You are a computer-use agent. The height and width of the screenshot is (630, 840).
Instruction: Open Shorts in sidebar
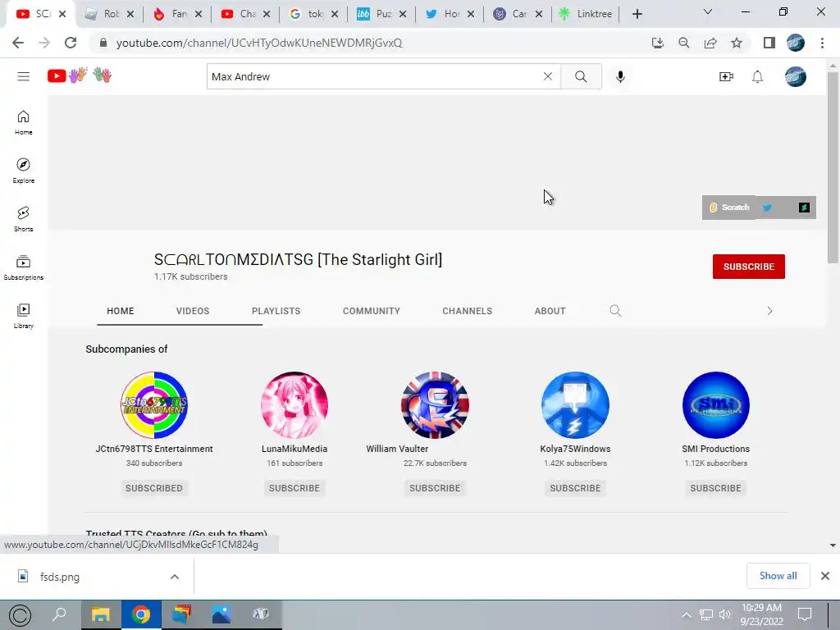[x=23, y=218]
